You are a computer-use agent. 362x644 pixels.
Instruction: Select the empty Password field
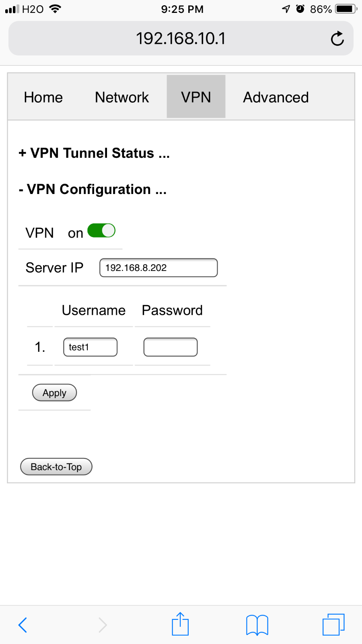tap(171, 347)
